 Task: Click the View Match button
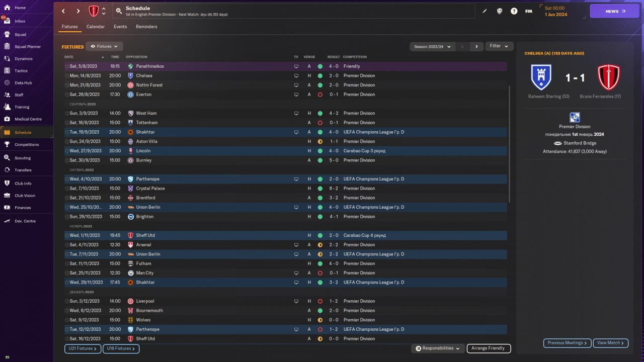(x=611, y=343)
